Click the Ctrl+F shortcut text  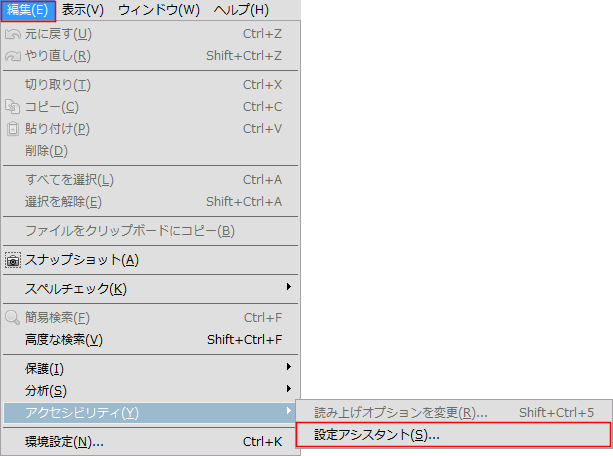point(263,318)
